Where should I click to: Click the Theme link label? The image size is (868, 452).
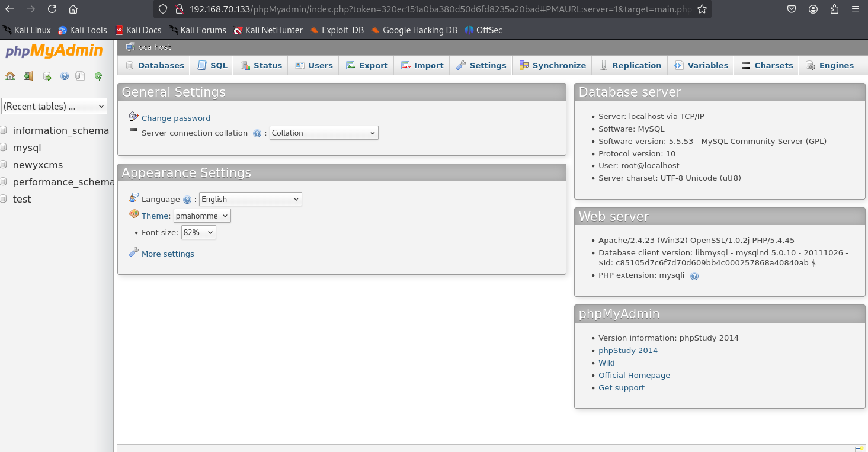pos(156,216)
